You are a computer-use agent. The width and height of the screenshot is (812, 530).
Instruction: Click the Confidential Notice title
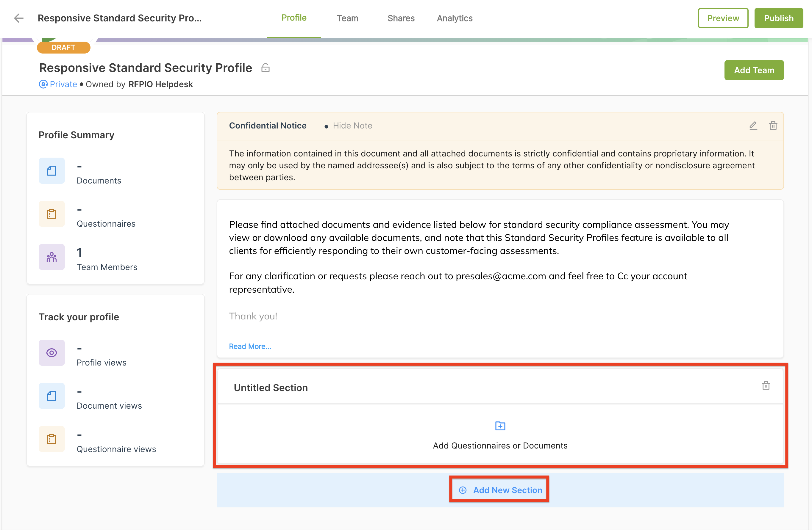click(x=268, y=126)
